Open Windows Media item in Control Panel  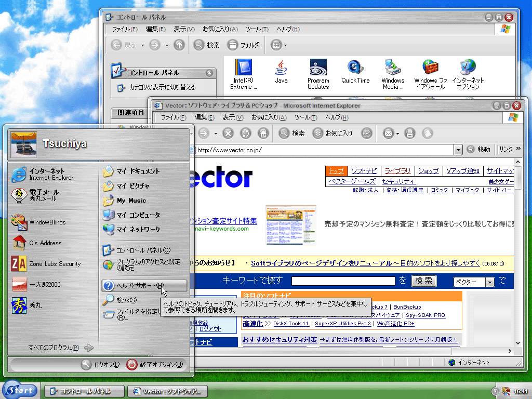pos(393,74)
